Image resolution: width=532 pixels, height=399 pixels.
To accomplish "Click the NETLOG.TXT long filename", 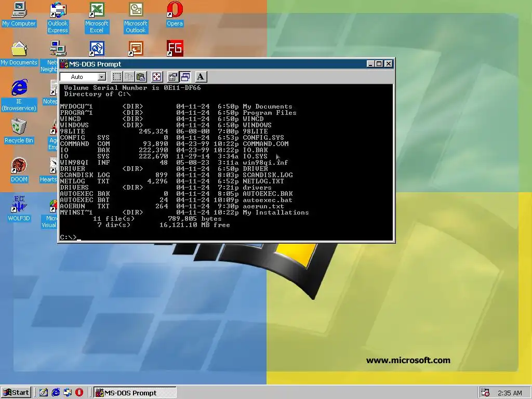I will click(x=263, y=181).
